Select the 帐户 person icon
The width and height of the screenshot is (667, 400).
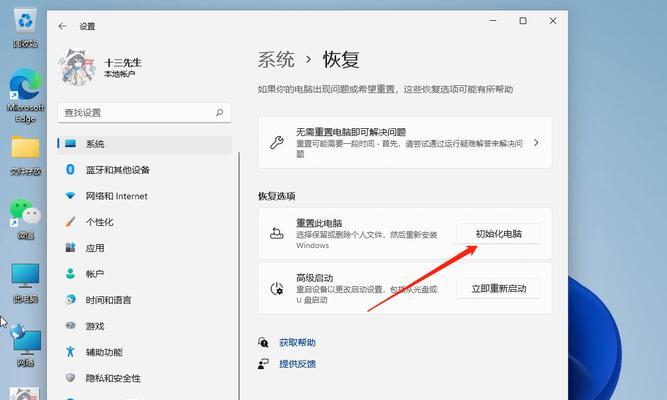70,274
